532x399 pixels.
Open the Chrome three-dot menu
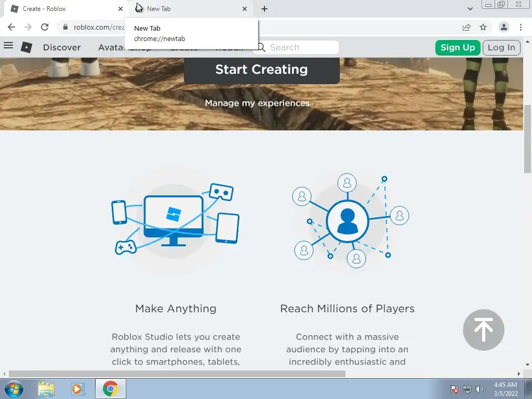point(521,27)
